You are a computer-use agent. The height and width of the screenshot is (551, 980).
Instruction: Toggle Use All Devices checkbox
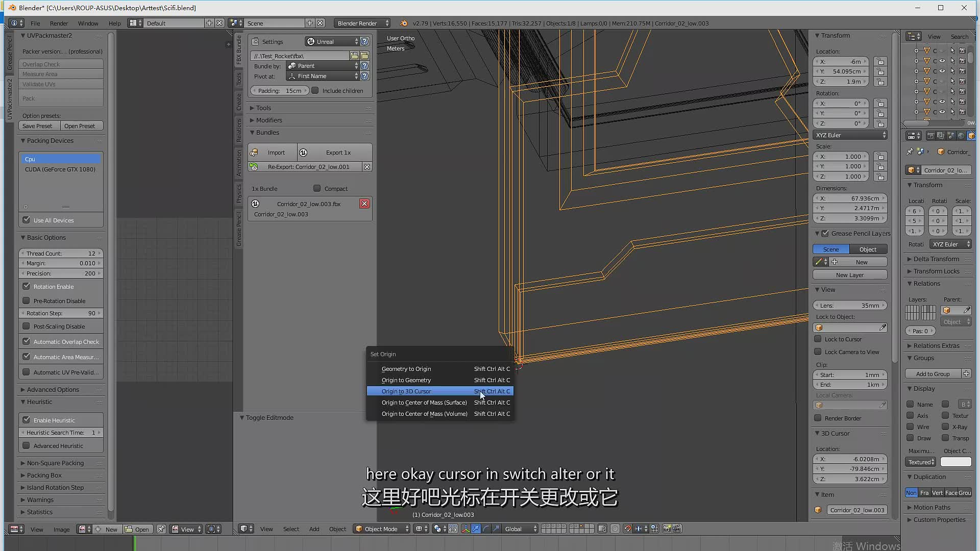pos(26,219)
